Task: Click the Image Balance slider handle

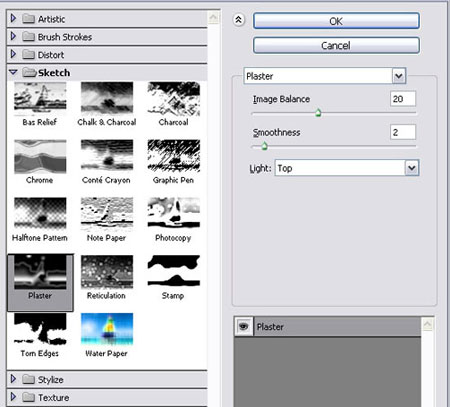Action: (318, 113)
